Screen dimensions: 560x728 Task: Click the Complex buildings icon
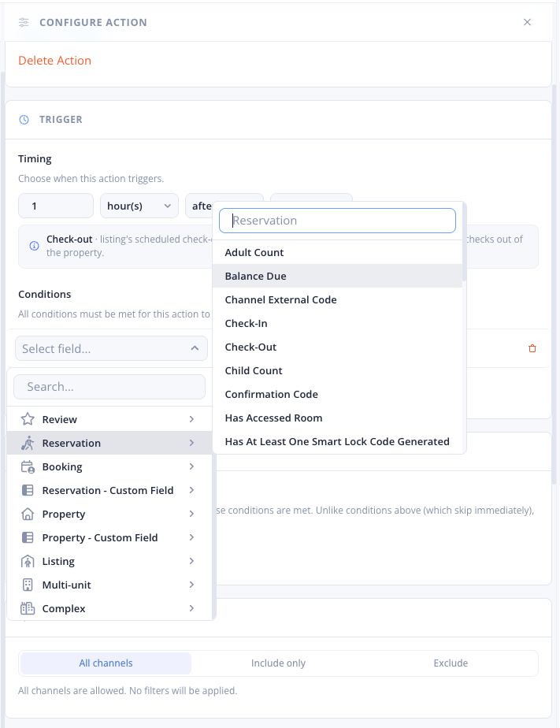point(28,608)
